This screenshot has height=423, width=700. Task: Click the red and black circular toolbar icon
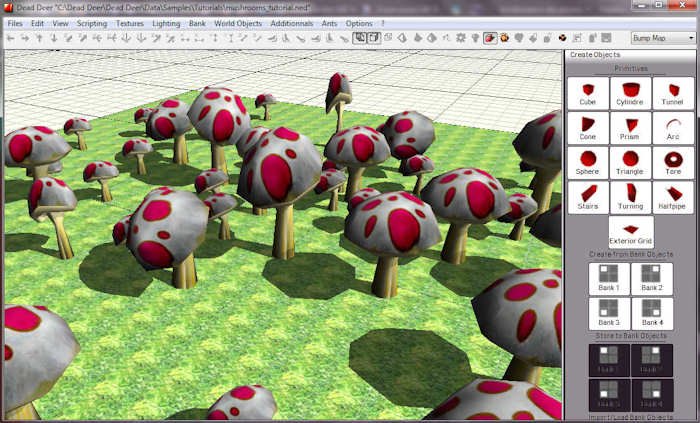562,38
